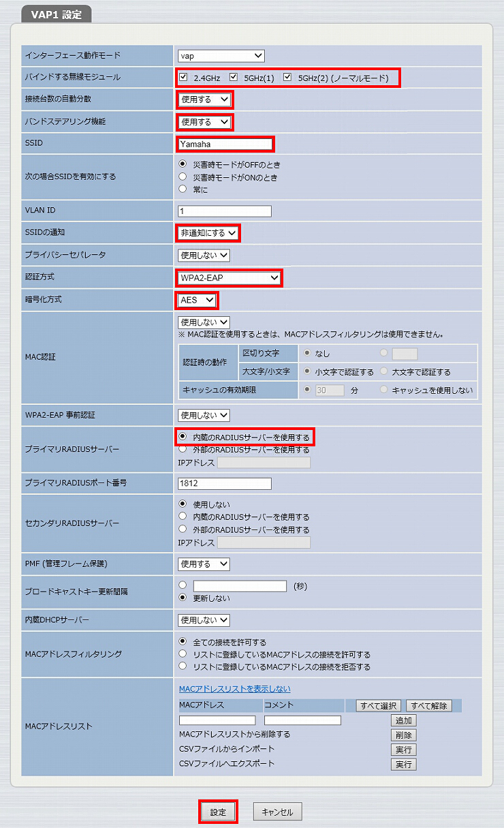This screenshot has width=504, height=828.
Task: Select the 更新しない radio button
Action: coord(183,598)
